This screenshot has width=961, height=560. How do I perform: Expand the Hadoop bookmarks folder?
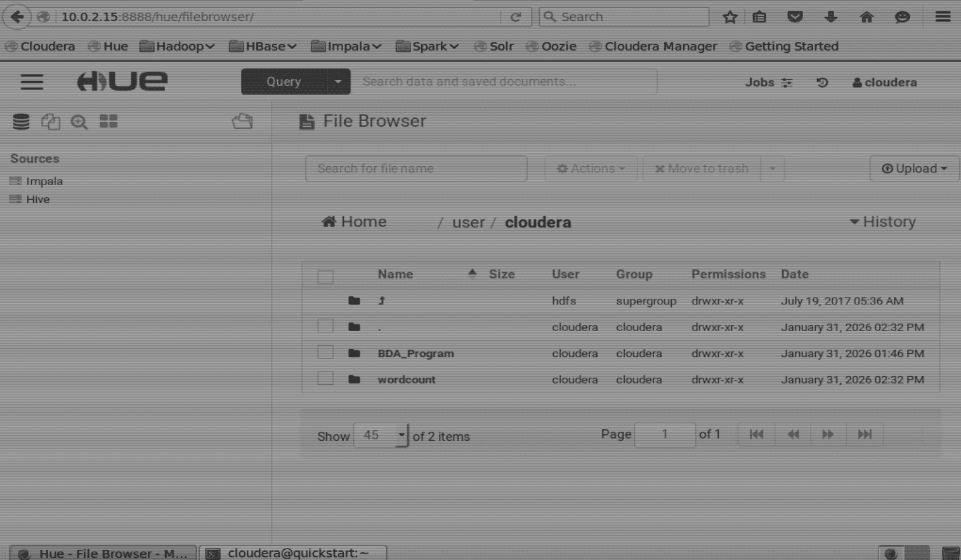coord(177,46)
